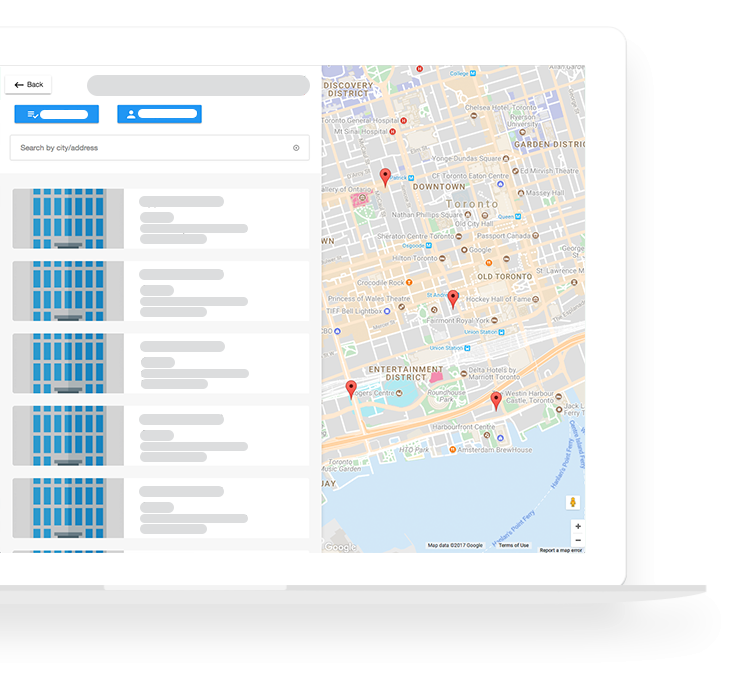Image resolution: width=750 pixels, height=700 pixels.
Task: Zoom out the map with minus button
Action: point(578,540)
